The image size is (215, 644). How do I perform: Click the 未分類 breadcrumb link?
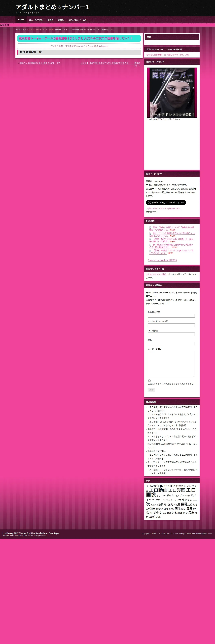pos(51,30)
